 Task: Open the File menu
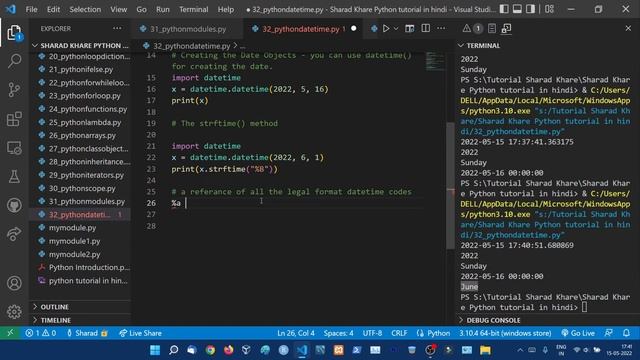31,9
